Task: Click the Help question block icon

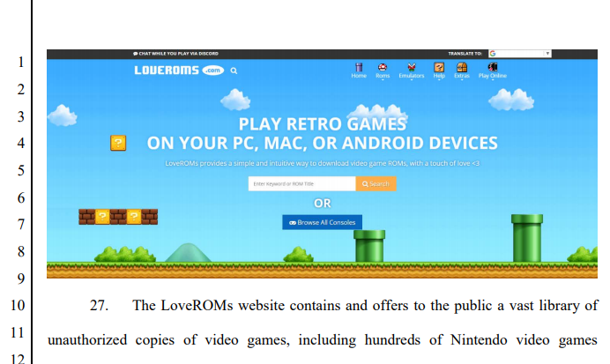Action: click(x=439, y=67)
